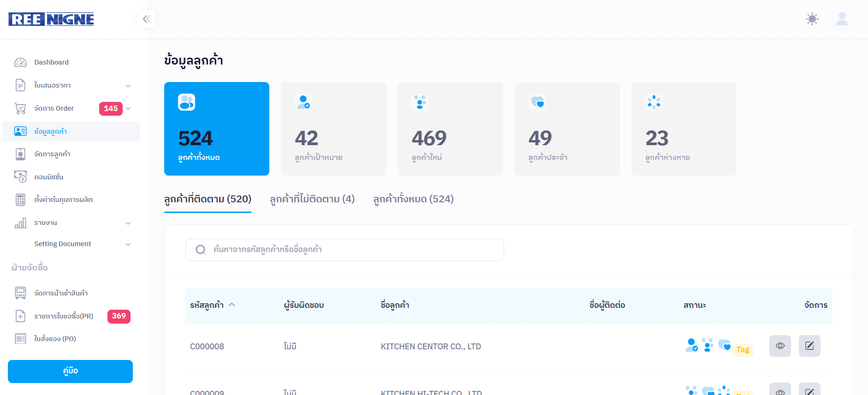The width and height of the screenshot is (868, 395).
Task: Click customer code C000008
Action: 207,347
